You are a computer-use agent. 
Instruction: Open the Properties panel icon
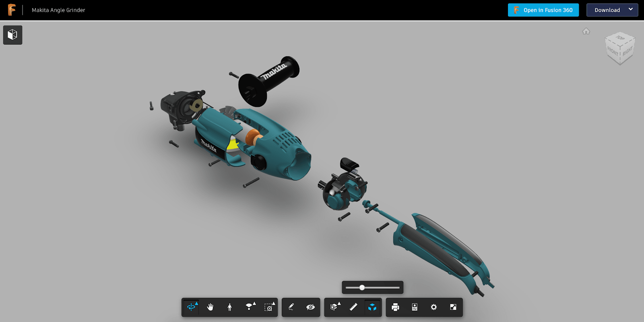(415, 307)
